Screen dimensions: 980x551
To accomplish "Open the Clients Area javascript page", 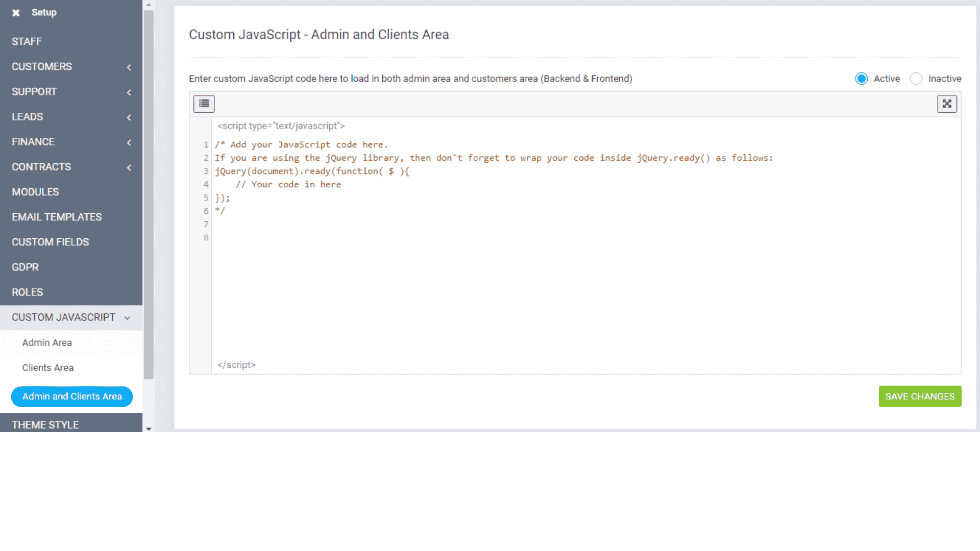I will (x=47, y=367).
